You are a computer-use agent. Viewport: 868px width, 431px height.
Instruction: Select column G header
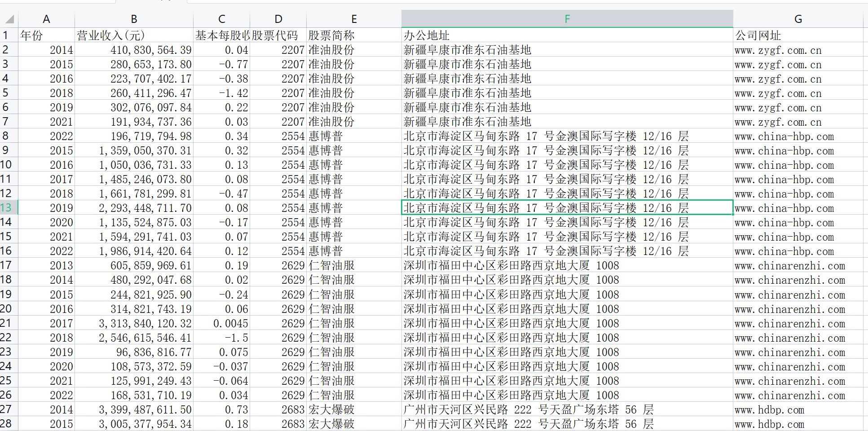[798, 19]
